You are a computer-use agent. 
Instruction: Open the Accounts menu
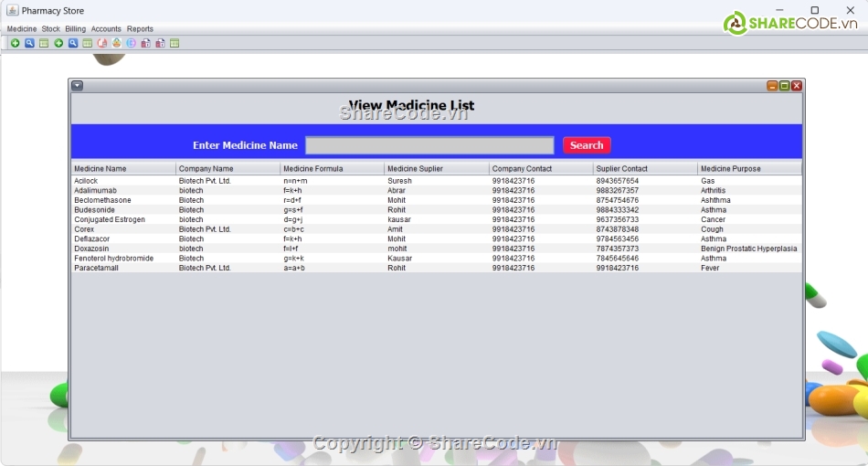[106, 29]
